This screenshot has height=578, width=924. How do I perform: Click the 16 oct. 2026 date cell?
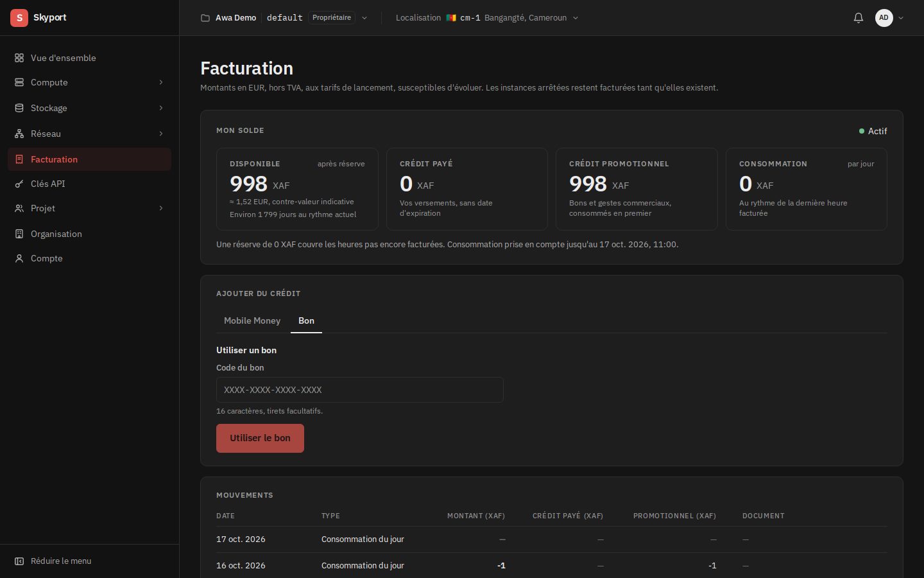click(x=241, y=566)
